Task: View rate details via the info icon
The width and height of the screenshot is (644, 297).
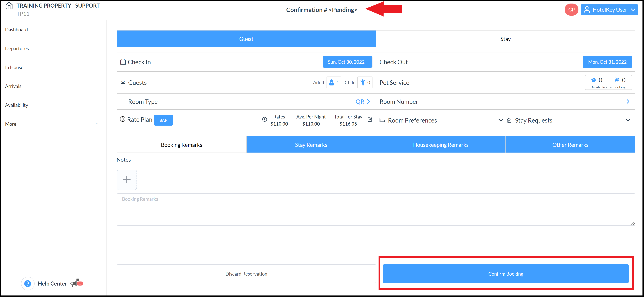Action: click(x=264, y=120)
